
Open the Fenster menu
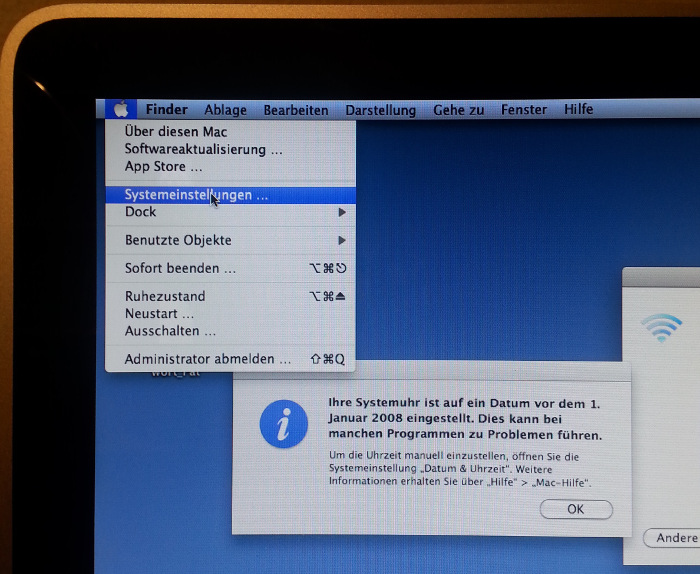tap(524, 109)
